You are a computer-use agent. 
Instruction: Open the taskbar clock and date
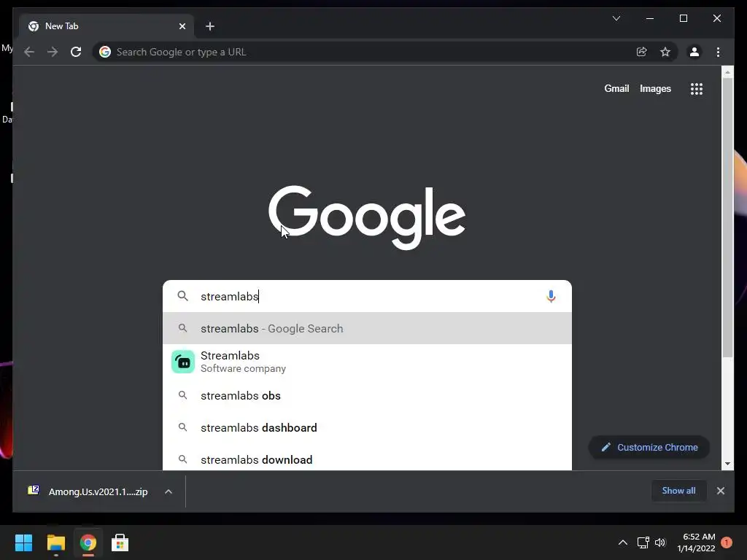click(696, 542)
